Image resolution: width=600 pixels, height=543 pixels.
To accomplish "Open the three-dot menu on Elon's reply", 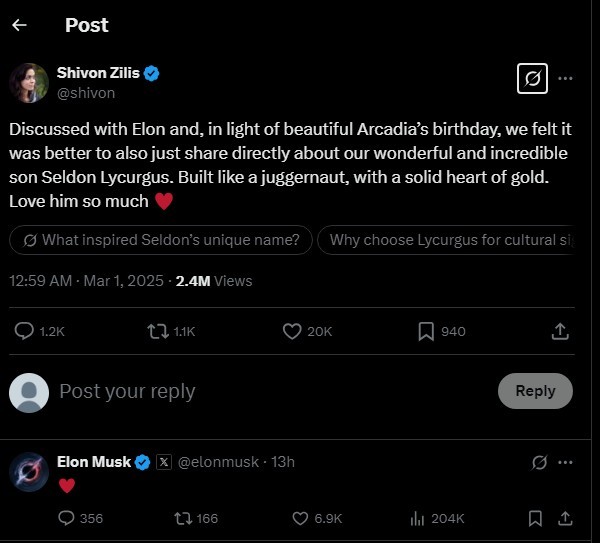I will tap(565, 462).
